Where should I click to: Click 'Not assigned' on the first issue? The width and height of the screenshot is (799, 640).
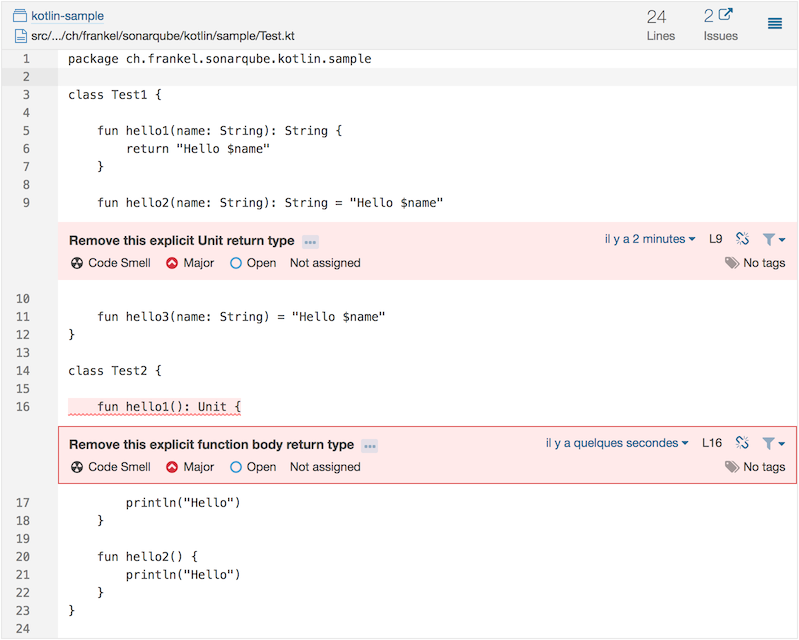325,263
